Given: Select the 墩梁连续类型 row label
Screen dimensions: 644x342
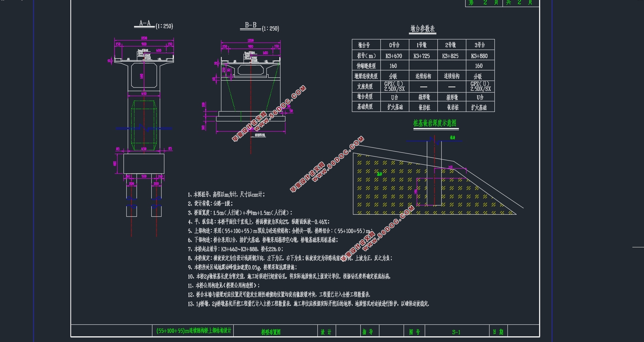Looking at the screenshot, I should pos(366,76).
